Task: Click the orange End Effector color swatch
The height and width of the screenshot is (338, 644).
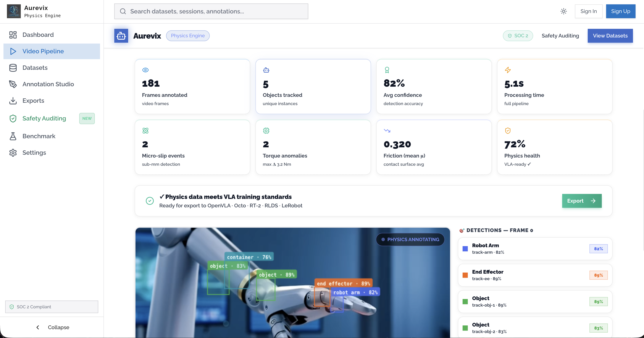Action: point(465,275)
